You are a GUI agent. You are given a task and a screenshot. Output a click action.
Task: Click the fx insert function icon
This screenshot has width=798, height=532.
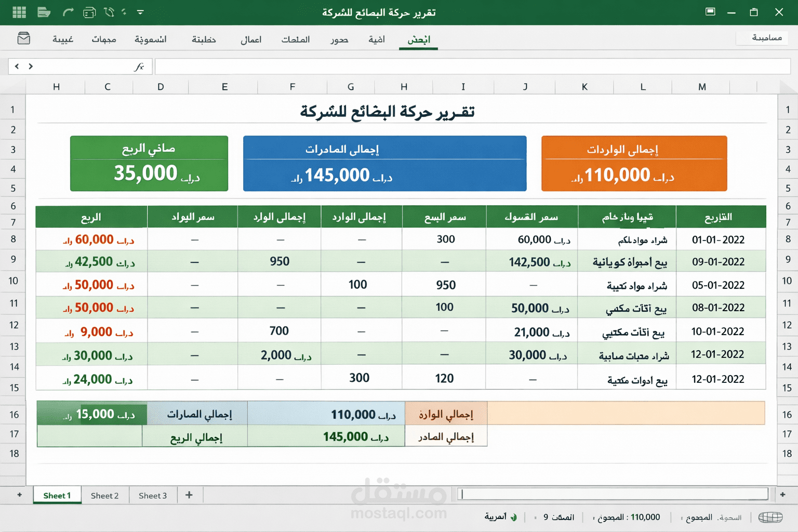click(x=139, y=66)
